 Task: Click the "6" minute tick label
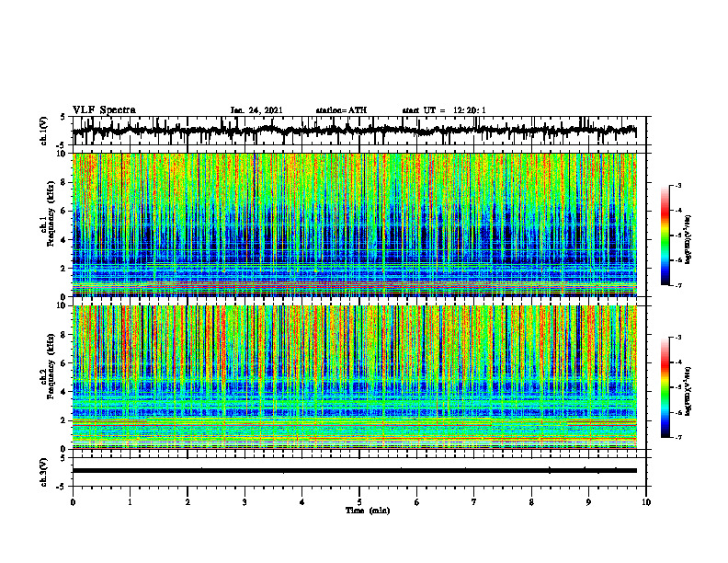417,502
